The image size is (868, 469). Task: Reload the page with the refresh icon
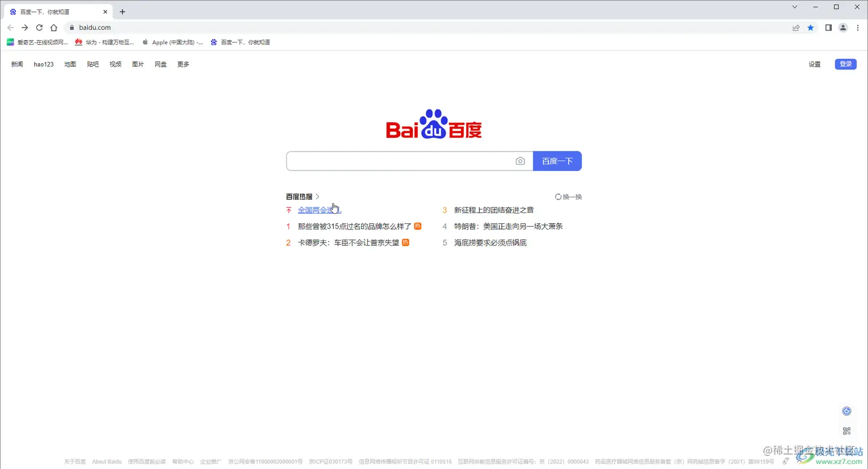point(39,27)
